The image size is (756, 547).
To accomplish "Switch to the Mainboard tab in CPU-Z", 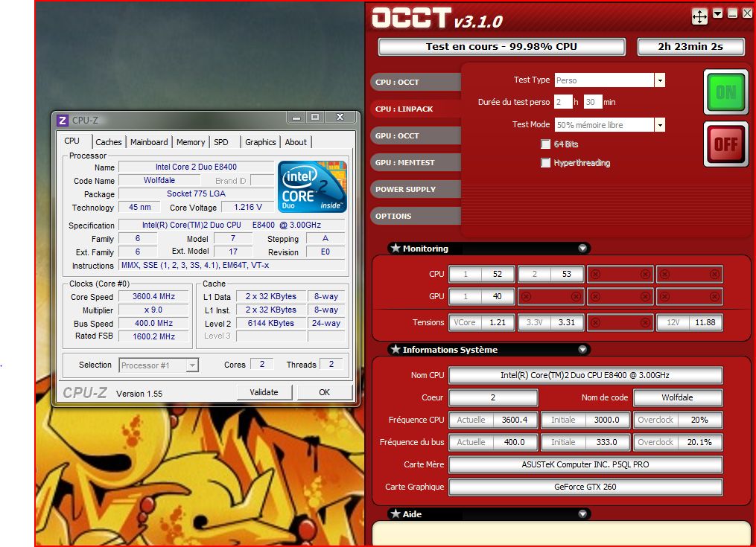I will click(149, 142).
